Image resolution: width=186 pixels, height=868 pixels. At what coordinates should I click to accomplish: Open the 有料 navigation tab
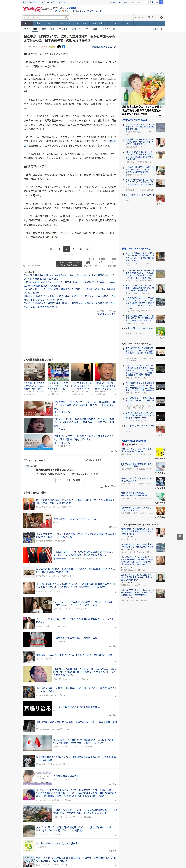point(129,24)
